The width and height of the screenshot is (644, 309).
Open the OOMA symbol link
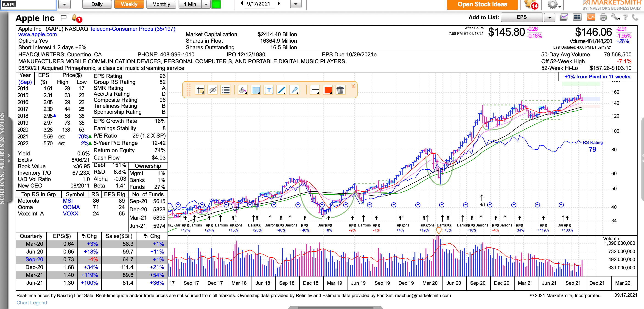[71, 207]
